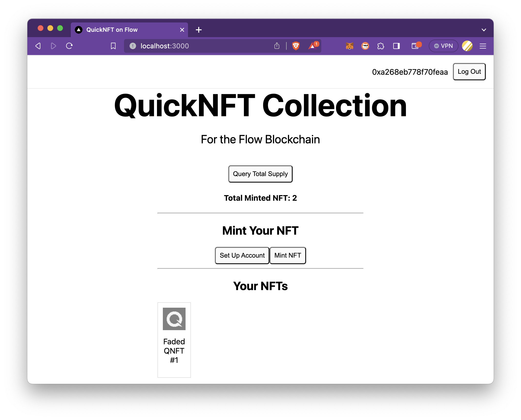Viewport: 521px width, 420px height.
Task: Click the browser reload icon
Action: tap(70, 46)
